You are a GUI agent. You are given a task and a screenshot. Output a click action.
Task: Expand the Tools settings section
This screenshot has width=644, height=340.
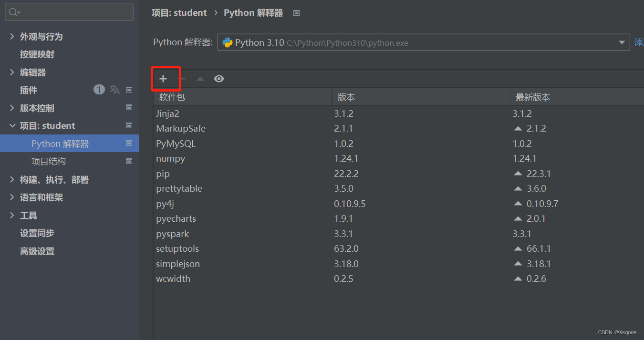coord(12,216)
